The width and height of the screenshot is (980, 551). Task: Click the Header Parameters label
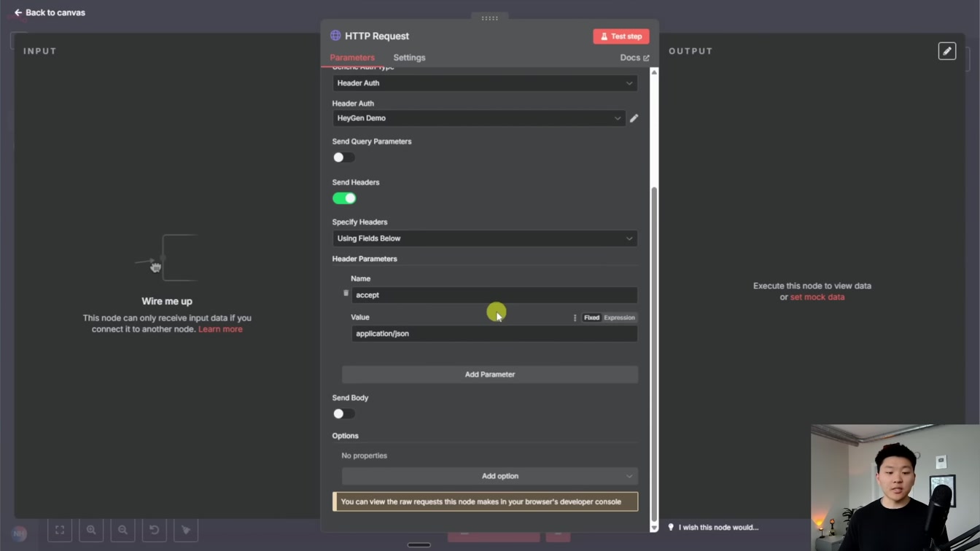(365, 259)
